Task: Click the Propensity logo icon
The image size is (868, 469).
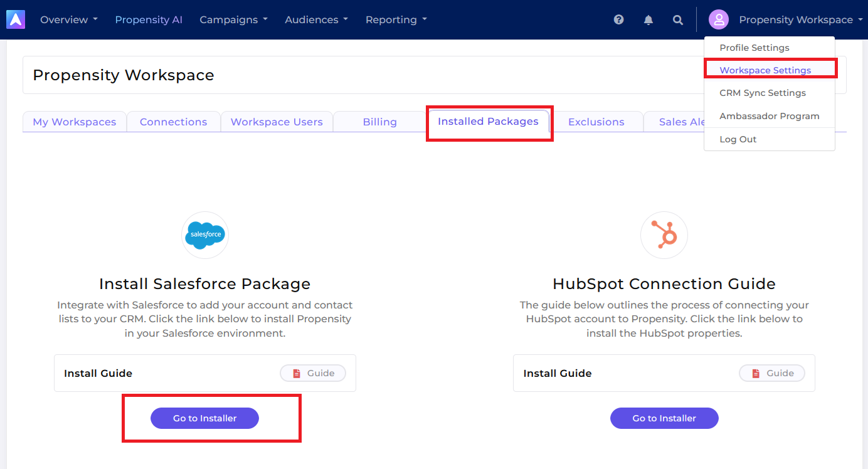Action: tap(16, 19)
